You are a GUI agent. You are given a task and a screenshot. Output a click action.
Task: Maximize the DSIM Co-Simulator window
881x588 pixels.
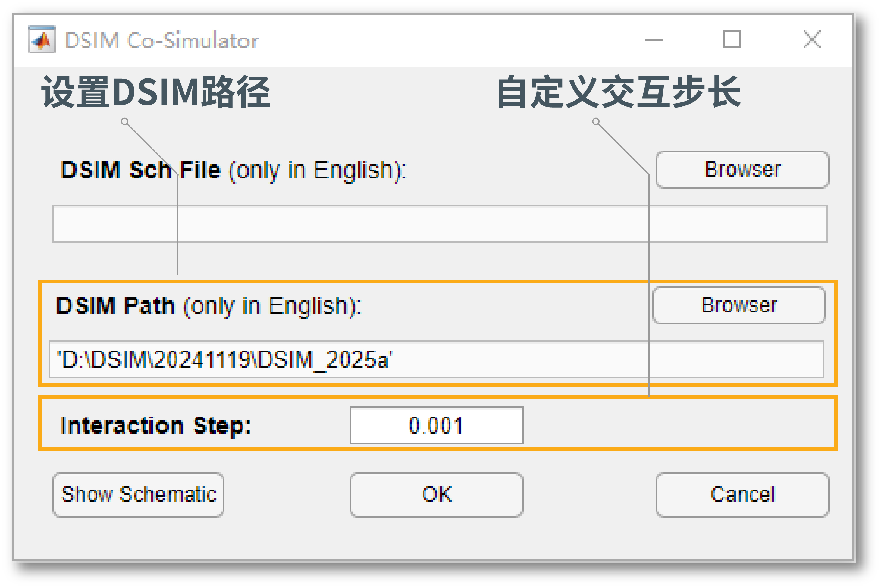click(x=732, y=40)
